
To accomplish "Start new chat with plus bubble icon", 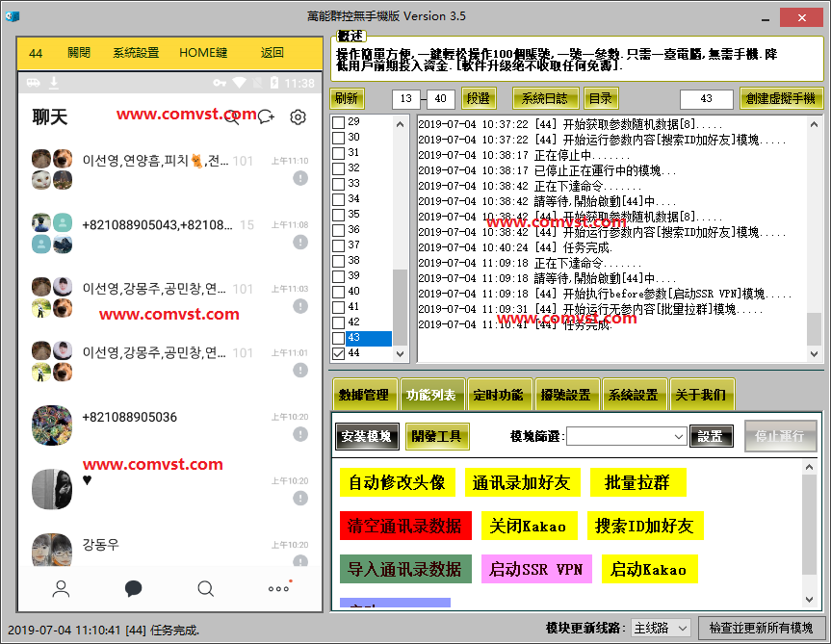I will (266, 117).
